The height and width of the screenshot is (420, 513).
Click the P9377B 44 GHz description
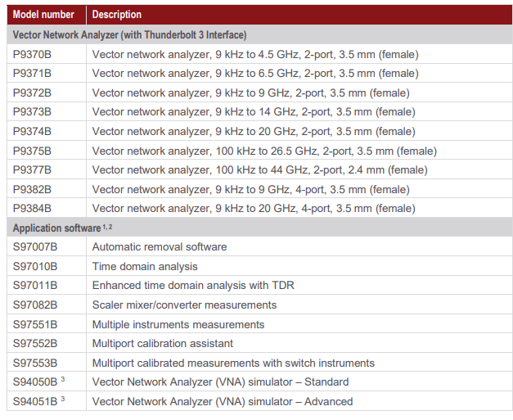tap(260, 170)
